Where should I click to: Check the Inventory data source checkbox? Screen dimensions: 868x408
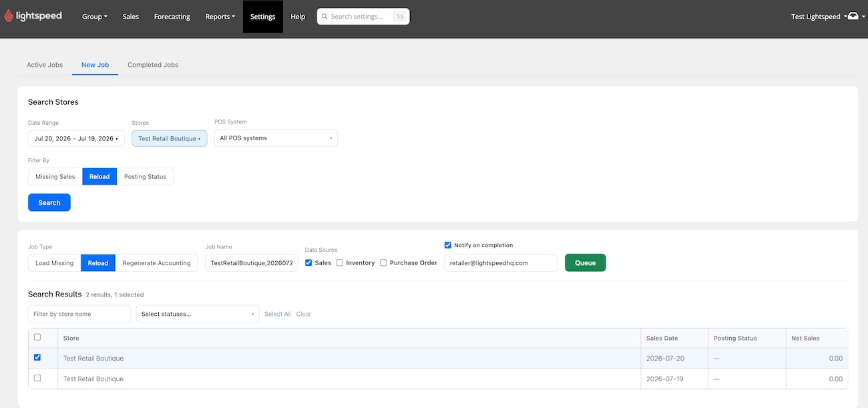340,263
